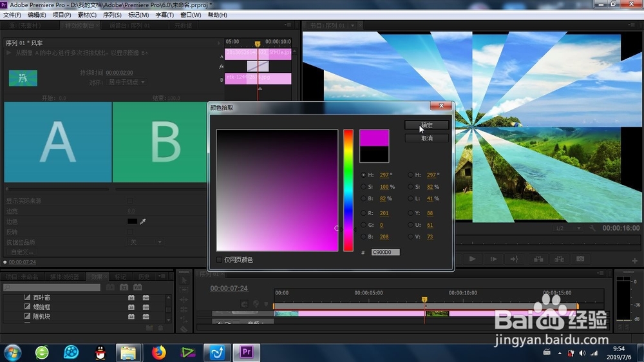Pick the border color eyedropper tool
Viewport: 644px width, 362px height.
pos(143,222)
